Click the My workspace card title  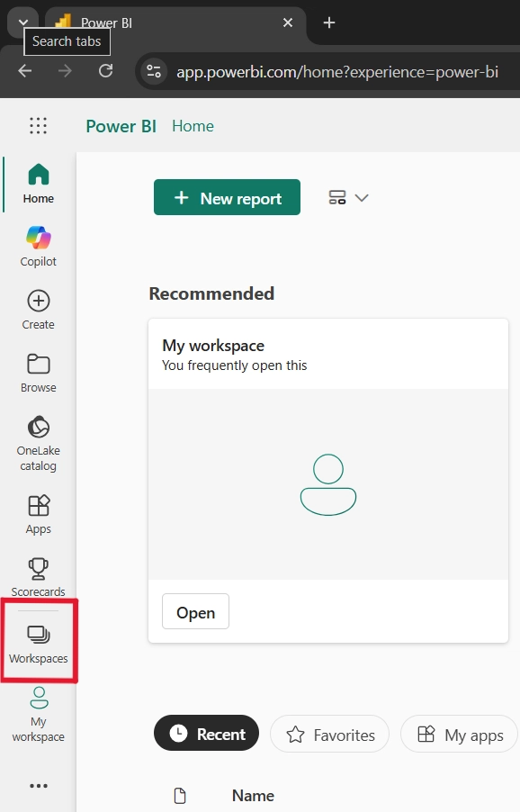[213, 346]
